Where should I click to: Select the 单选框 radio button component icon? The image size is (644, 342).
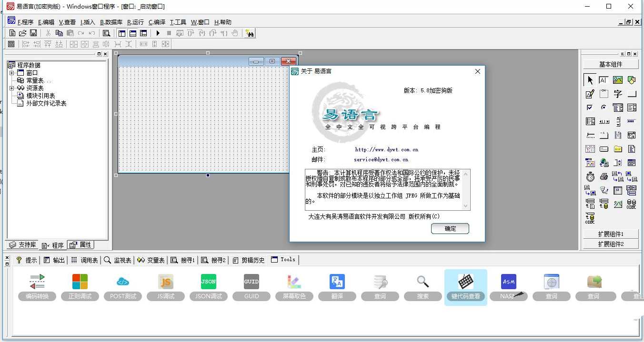pos(604,107)
